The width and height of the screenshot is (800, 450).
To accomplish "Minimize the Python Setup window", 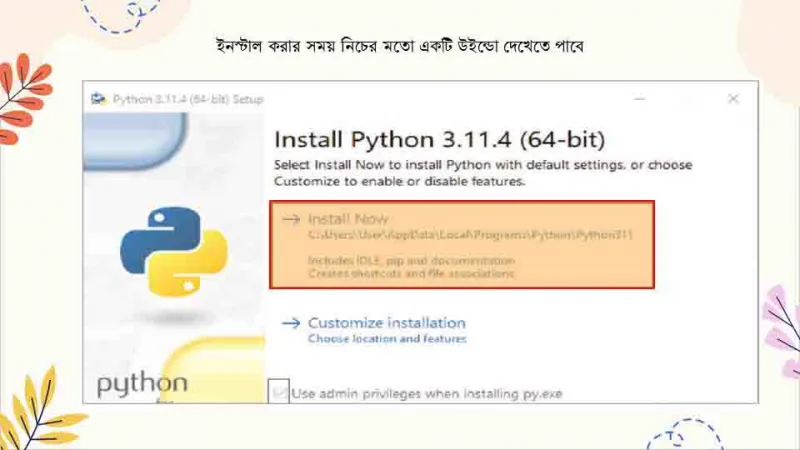I will 639,98.
